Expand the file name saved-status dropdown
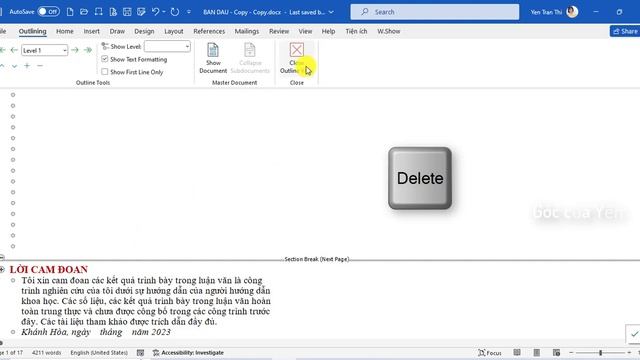640x360 pixels. [x=331, y=12]
